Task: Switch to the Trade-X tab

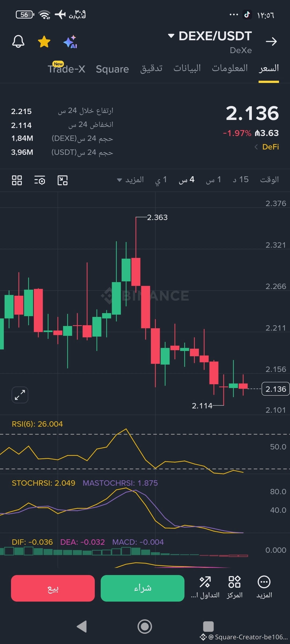Action: 66,69
